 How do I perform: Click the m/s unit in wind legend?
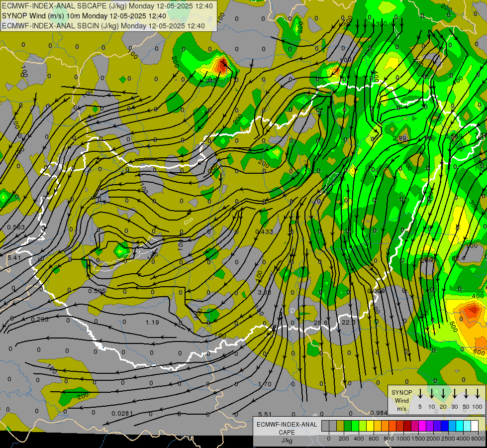[401, 409]
